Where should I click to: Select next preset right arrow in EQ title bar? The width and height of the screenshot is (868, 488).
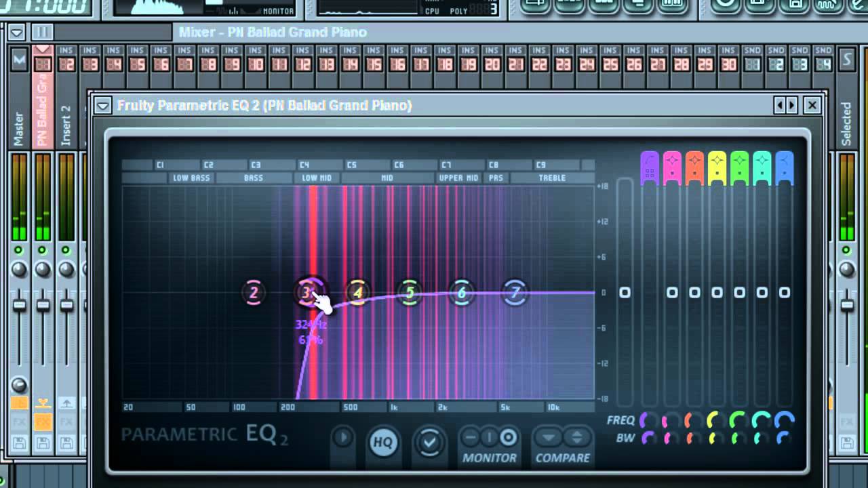point(791,105)
